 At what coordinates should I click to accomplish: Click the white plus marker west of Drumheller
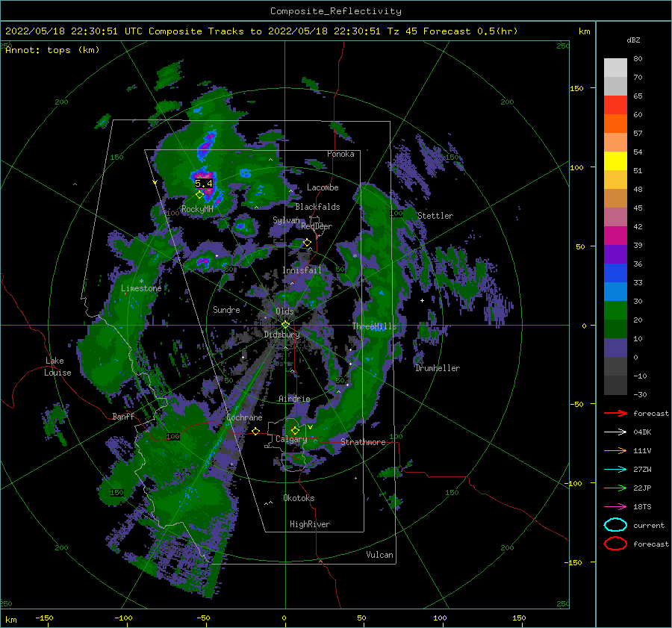coord(422,300)
